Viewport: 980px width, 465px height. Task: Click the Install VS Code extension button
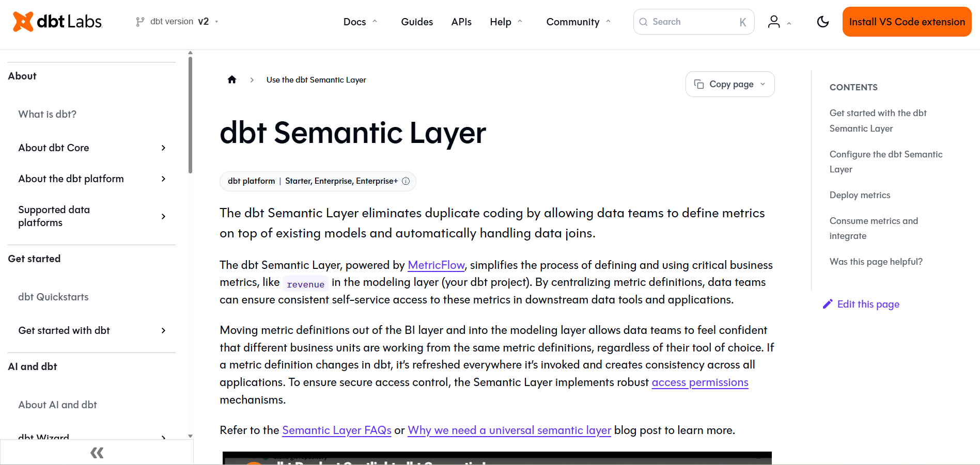(x=907, y=22)
